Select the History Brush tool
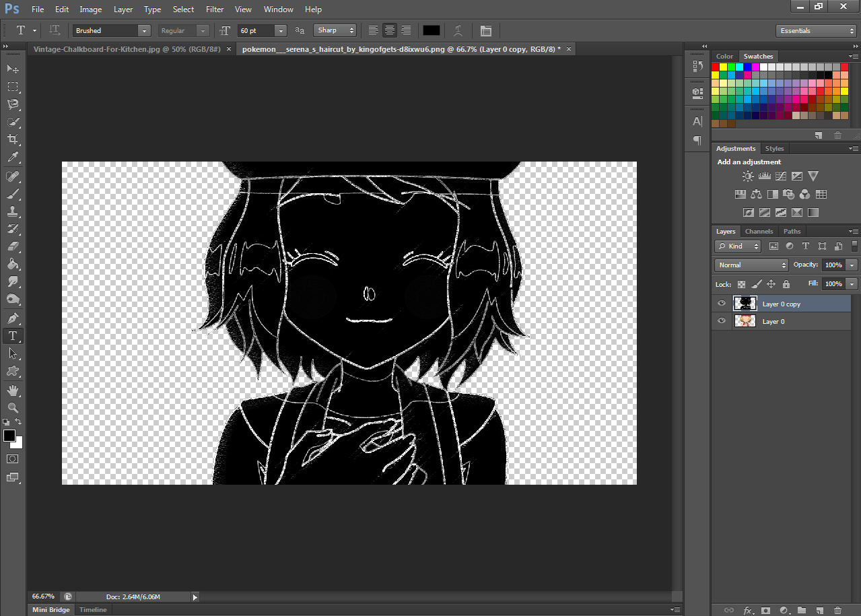Image resolution: width=861 pixels, height=616 pixels. (13, 229)
